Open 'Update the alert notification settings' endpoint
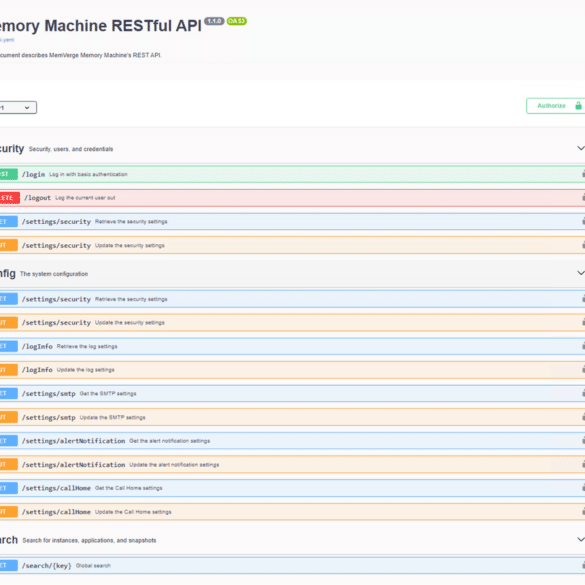585x585 pixels. (x=292, y=464)
